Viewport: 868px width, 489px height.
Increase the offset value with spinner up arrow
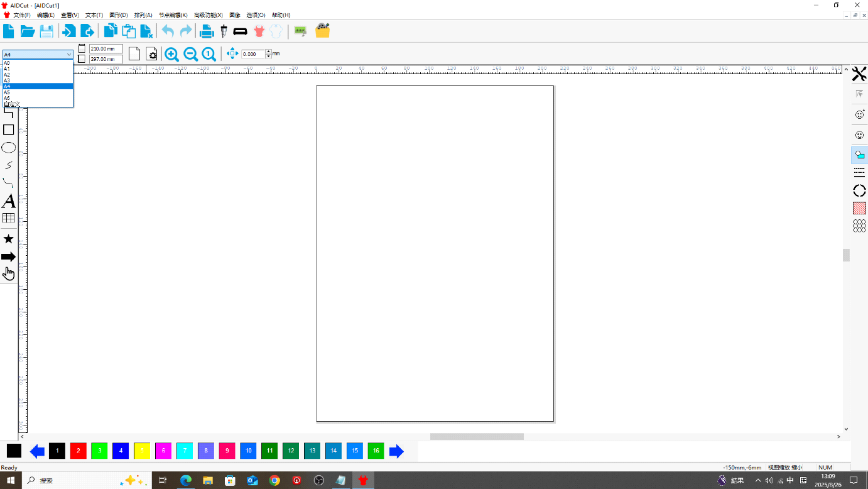tap(269, 52)
